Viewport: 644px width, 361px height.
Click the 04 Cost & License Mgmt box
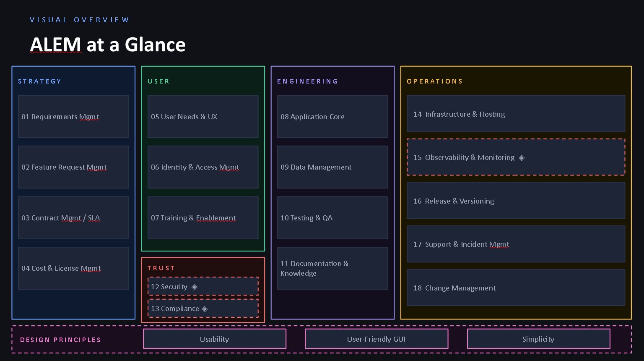(73, 268)
